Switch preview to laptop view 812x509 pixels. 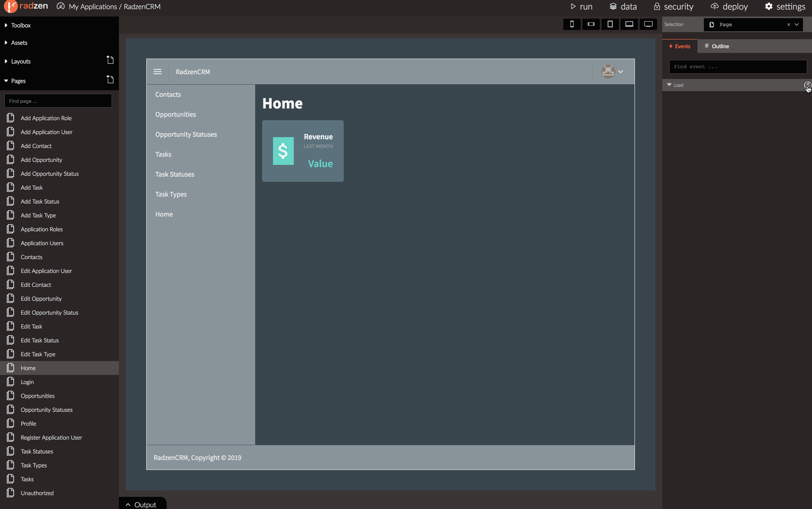(629, 24)
